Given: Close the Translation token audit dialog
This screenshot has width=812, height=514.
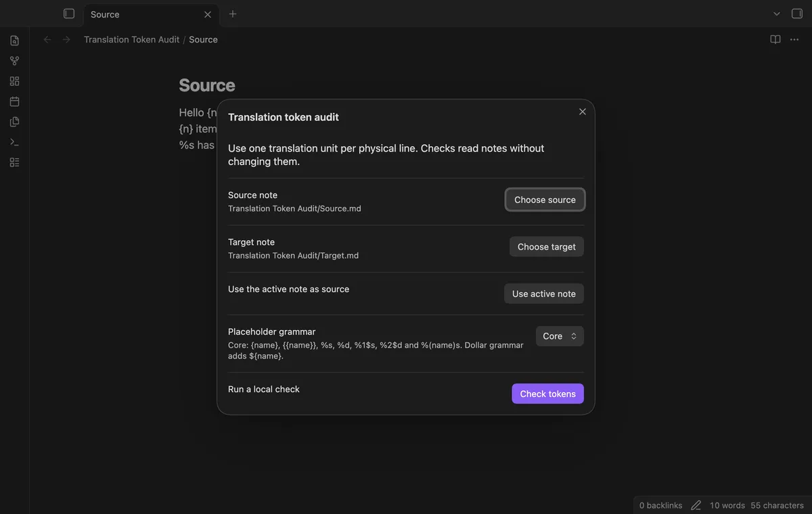Looking at the screenshot, I should tap(583, 112).
